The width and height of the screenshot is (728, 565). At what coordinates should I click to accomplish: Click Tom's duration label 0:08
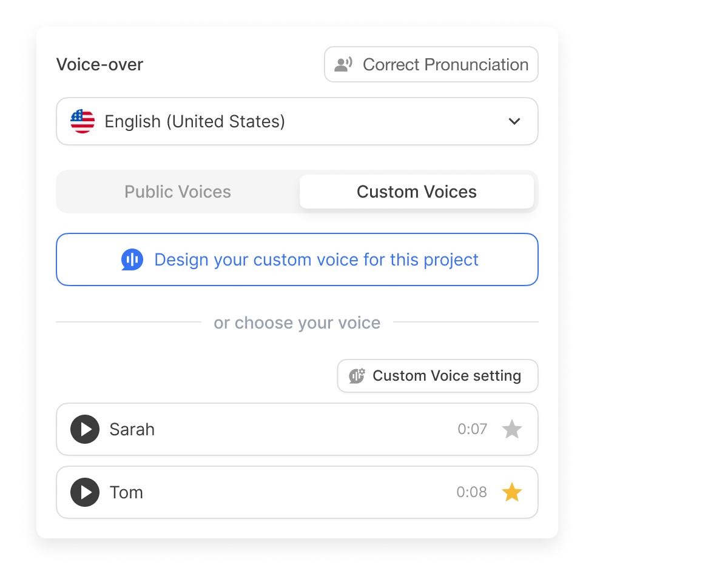[472, 492]
